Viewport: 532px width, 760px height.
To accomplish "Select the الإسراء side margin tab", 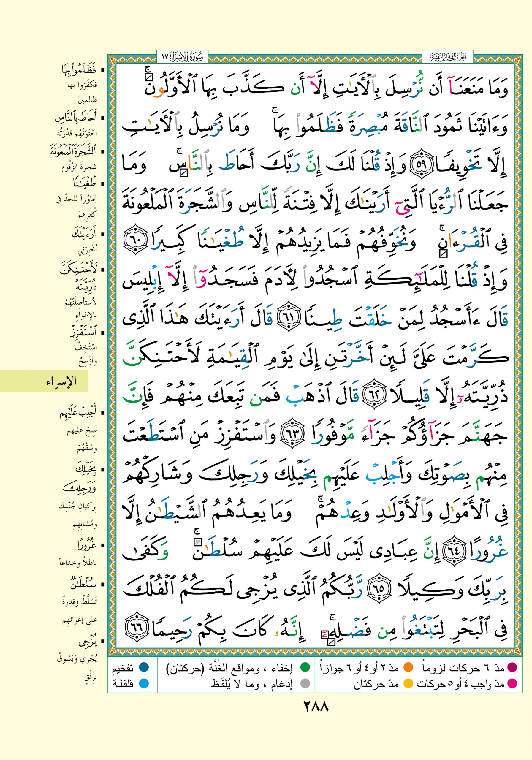I will click(x=61, y=382).
